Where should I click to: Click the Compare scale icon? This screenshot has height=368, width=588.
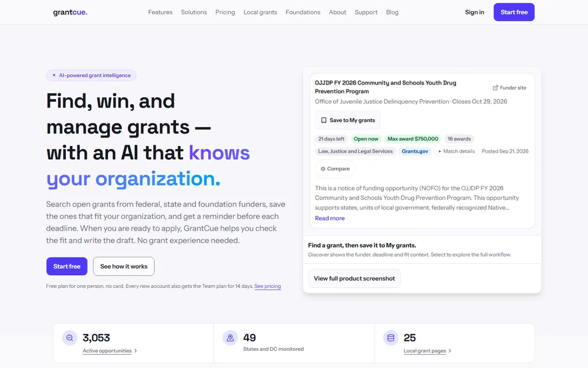click(323, 169)
